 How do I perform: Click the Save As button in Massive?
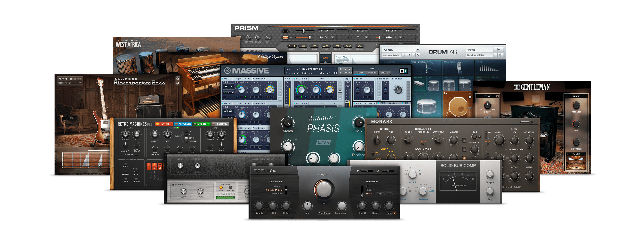point(348,73)
